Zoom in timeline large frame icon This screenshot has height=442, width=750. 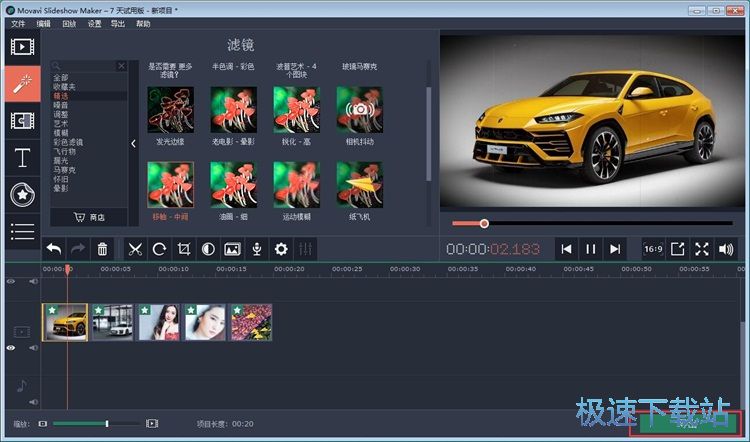pos(152,424)
